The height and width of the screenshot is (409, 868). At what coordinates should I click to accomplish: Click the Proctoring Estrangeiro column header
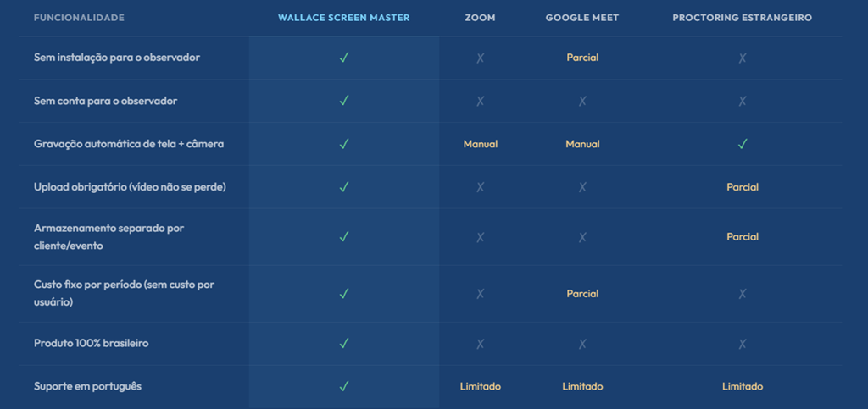[742, 18]
